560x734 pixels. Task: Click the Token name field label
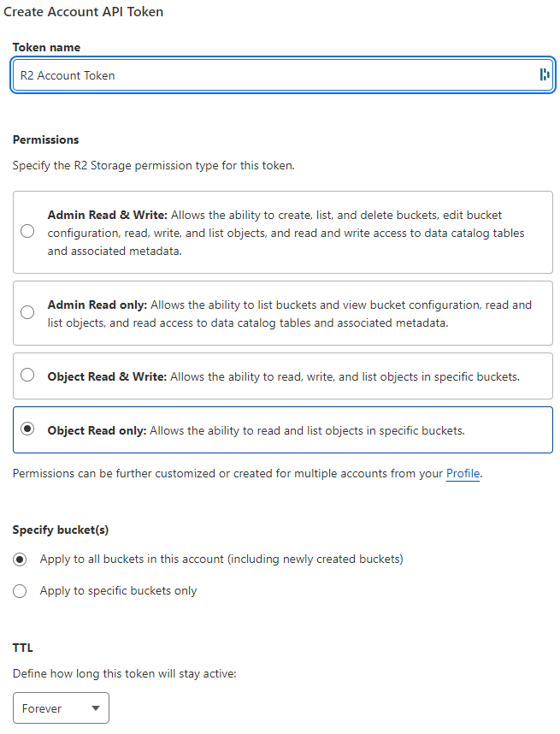pyautogui.click(x=46, y=47)
